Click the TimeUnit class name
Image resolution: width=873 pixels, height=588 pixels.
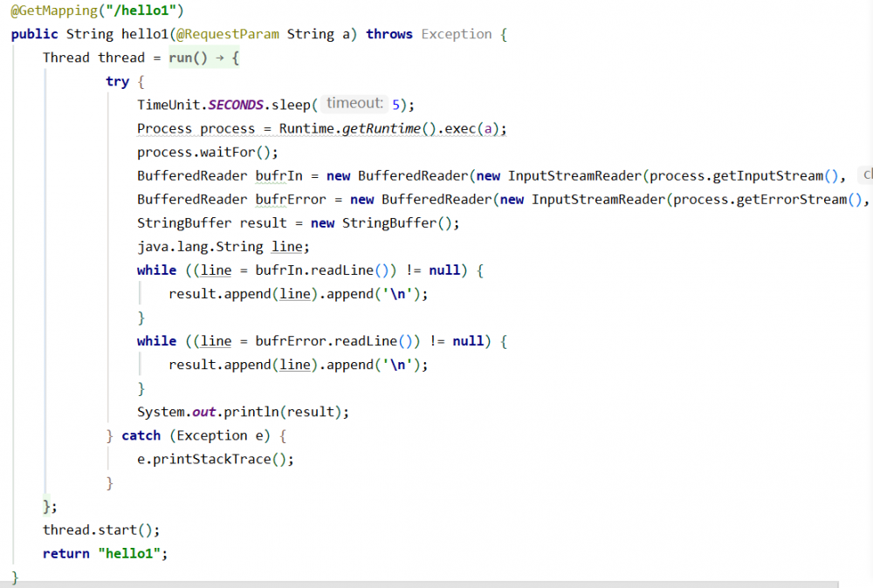coord(168,106)
